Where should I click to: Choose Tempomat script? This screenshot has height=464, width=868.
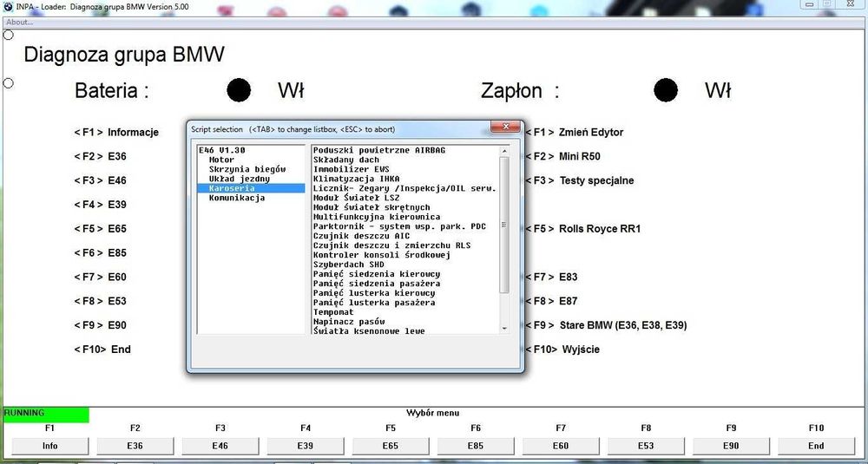pos(333,312)
